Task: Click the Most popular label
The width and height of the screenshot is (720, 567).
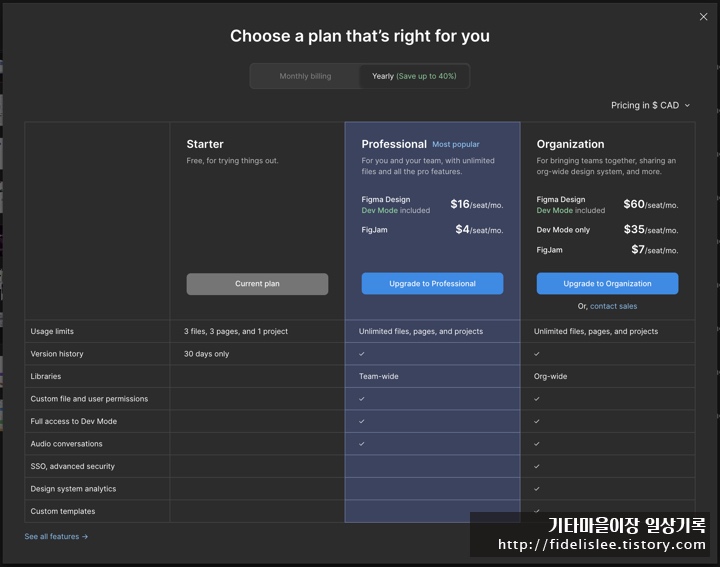Action: 456,144
